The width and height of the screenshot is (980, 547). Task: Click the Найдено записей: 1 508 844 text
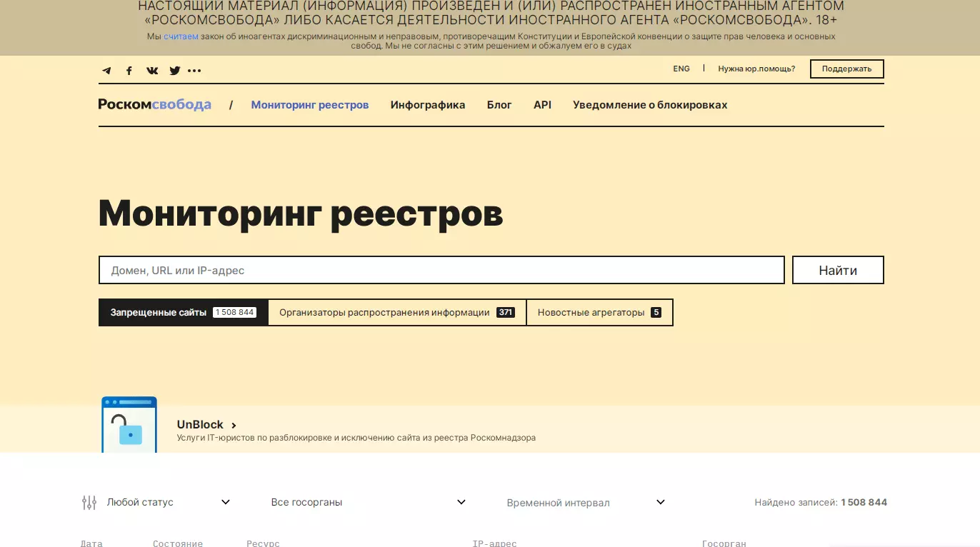click(x=821, y=503)
